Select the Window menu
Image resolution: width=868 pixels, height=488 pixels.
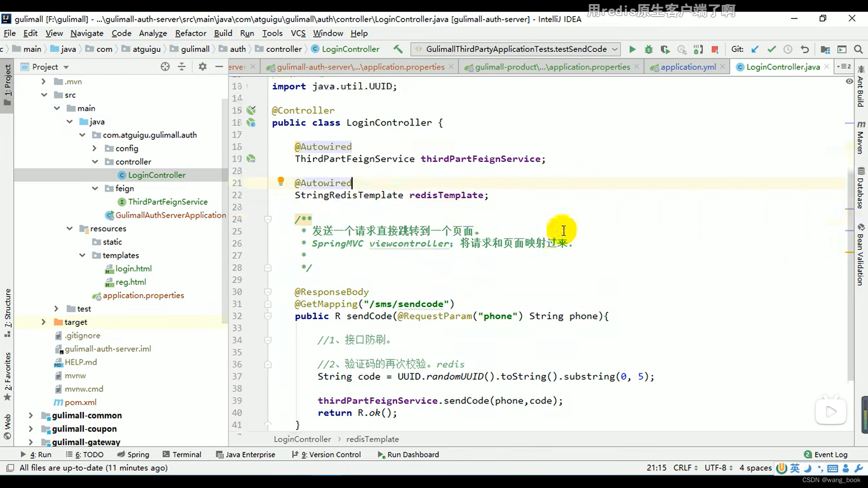[328, 33]
